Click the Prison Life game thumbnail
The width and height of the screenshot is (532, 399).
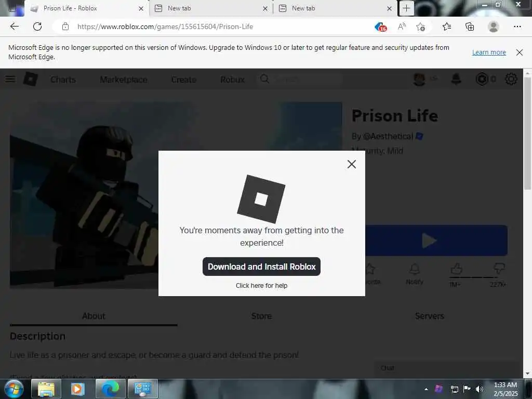[x=84, y=195]
